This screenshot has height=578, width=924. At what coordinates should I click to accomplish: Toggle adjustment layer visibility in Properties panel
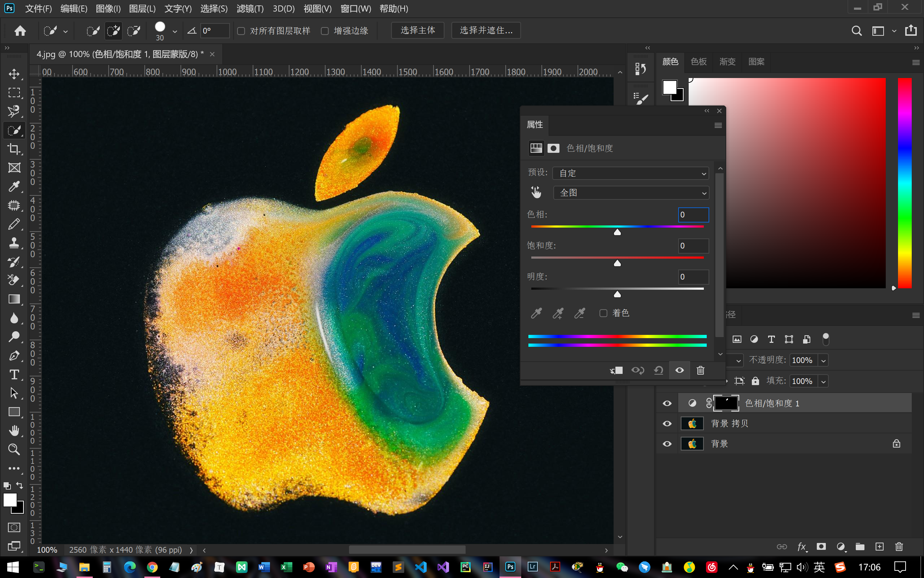coord(680,370)
